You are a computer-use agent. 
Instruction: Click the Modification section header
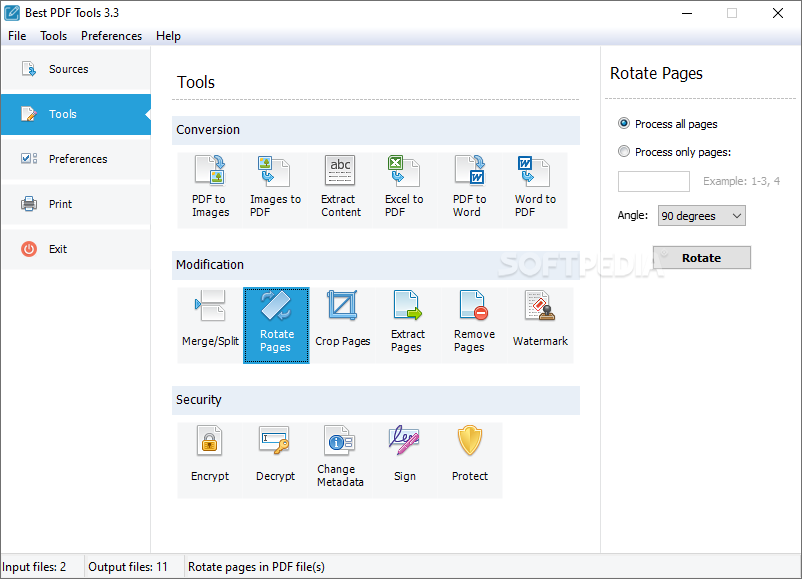[x=376, y=265]
